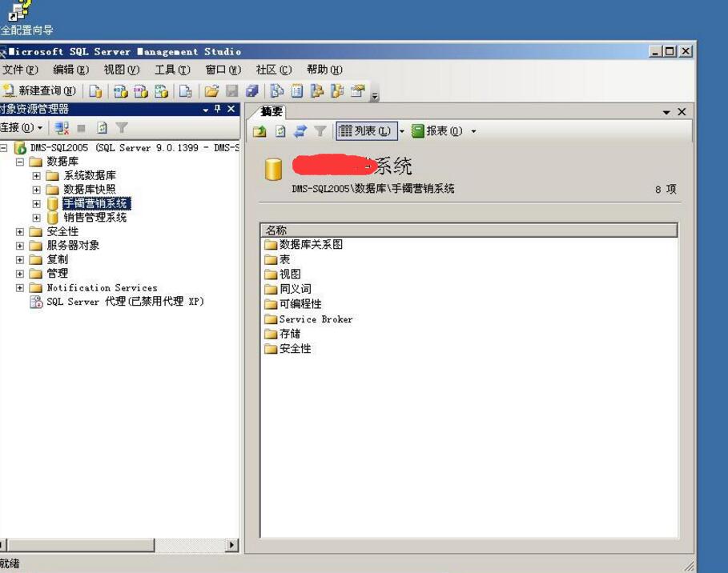The height and width of the screenshot is (573, 728).
Task: Expand the 复制 tree node
Action: pyautogui.click(x=19, y=259)
